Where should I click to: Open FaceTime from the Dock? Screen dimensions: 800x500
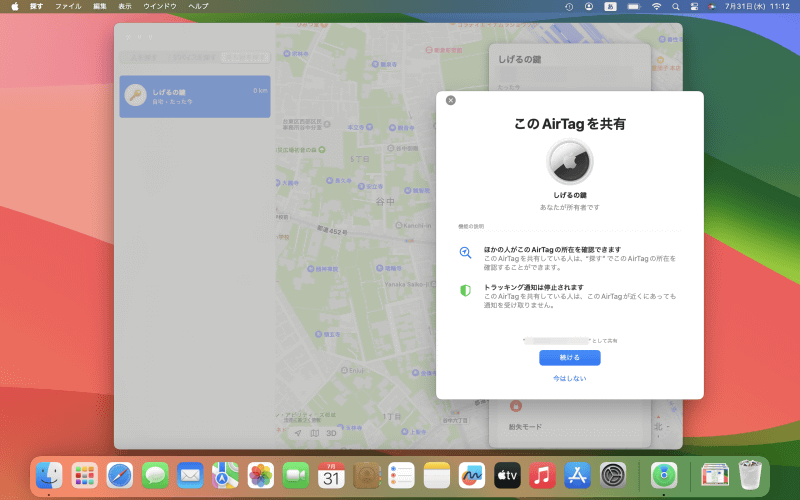click(x=296, y=475)
